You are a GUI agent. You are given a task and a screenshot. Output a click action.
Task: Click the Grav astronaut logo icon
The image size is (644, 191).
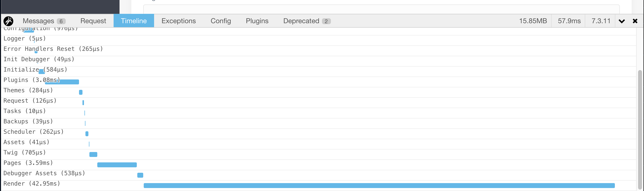(x=8, y=21)
